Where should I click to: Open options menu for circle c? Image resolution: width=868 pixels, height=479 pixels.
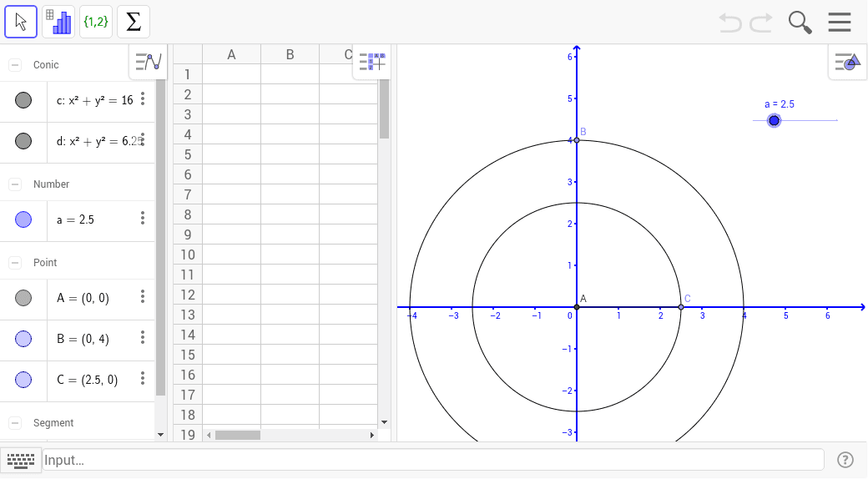[143, 99]
